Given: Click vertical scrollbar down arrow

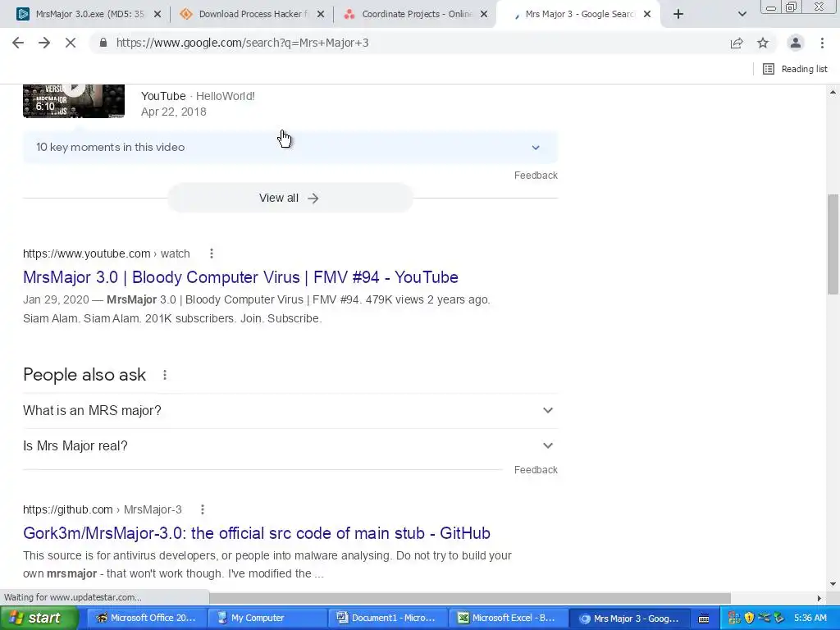Looking at the screenshot, I should [x=833, y=584].
